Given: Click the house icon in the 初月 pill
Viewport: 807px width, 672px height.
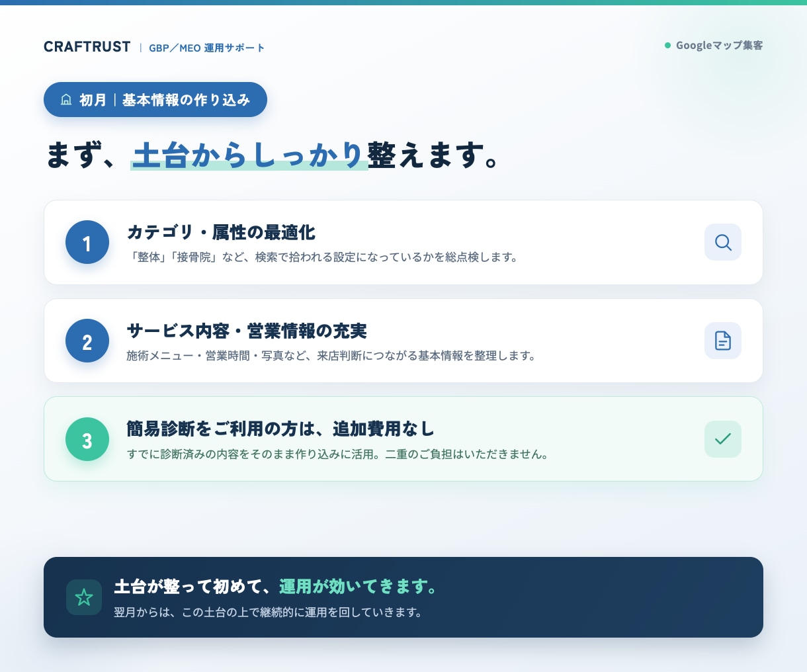Looking at the screenshot, I should [x=66, y=100].
